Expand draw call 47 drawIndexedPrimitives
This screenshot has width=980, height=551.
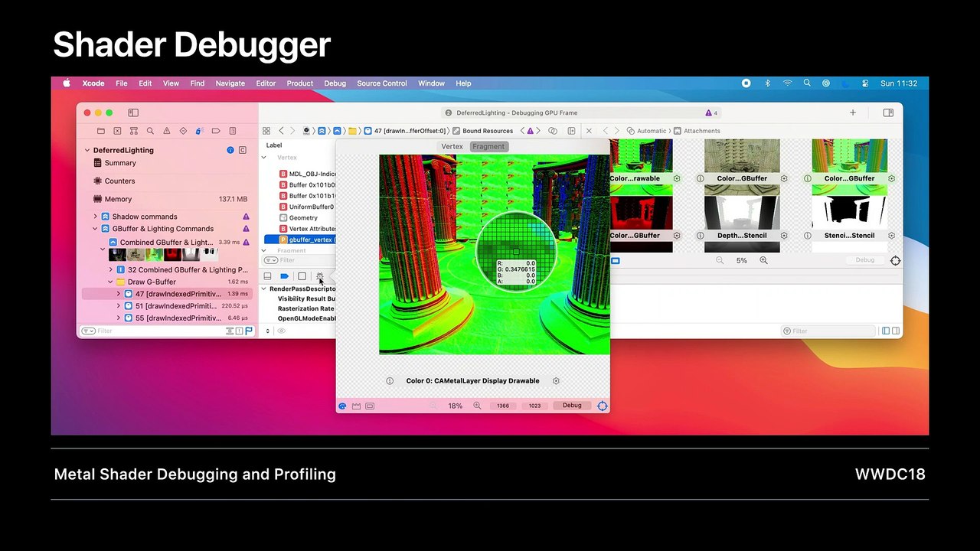118,294
